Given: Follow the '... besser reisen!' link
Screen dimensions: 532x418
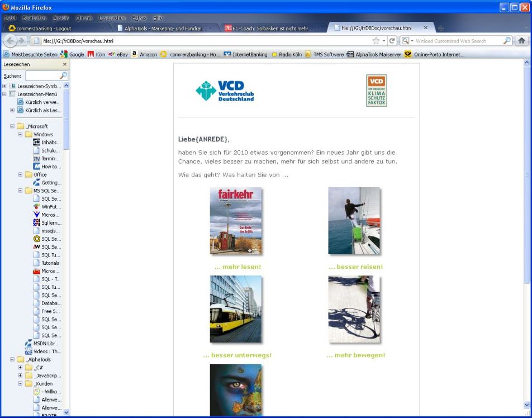Looking at the screenshot, I should click(x=355, y=267).
